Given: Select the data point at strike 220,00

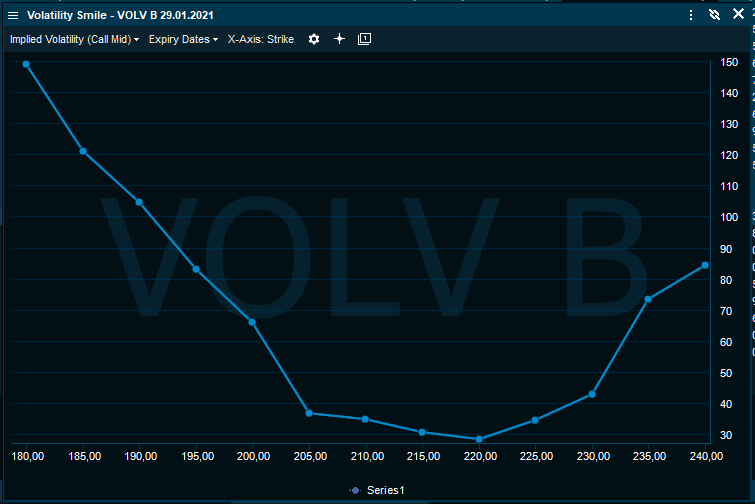Looking at the screenshot, I should coord(479,439).
